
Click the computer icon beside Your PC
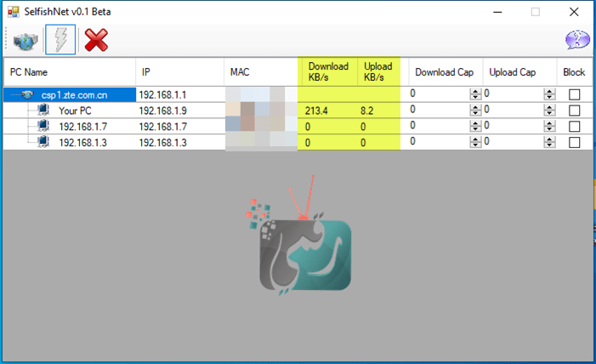coord(43,111)
